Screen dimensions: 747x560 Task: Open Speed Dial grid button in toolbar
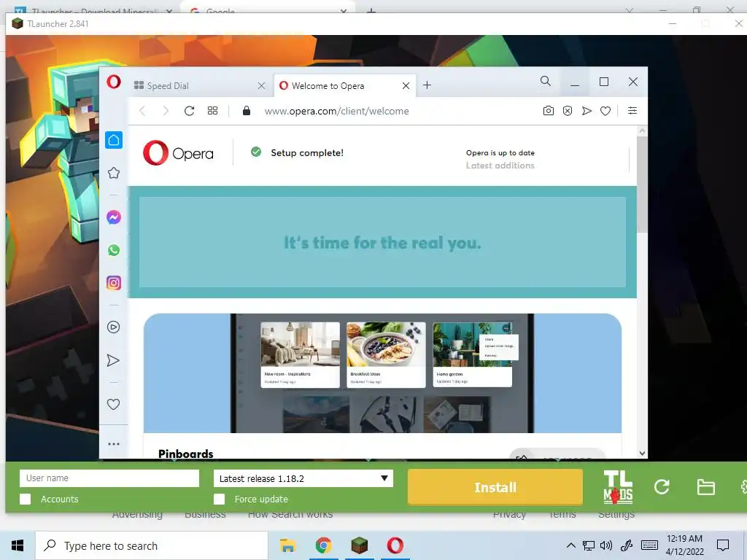pos(212,111)
